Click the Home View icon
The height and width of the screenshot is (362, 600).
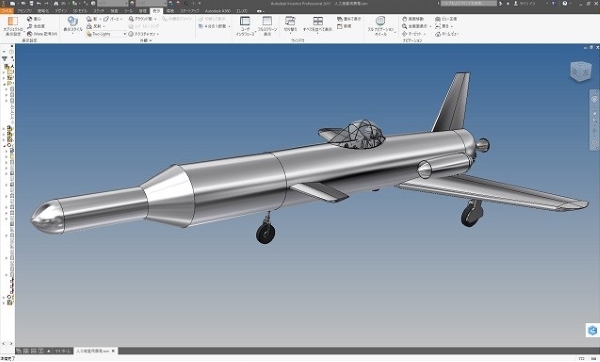point(447,34)
